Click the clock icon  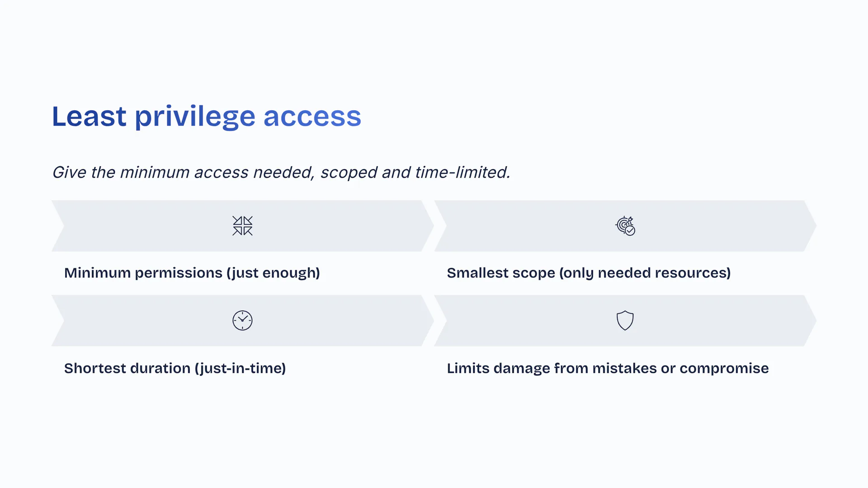coord(242,321)
